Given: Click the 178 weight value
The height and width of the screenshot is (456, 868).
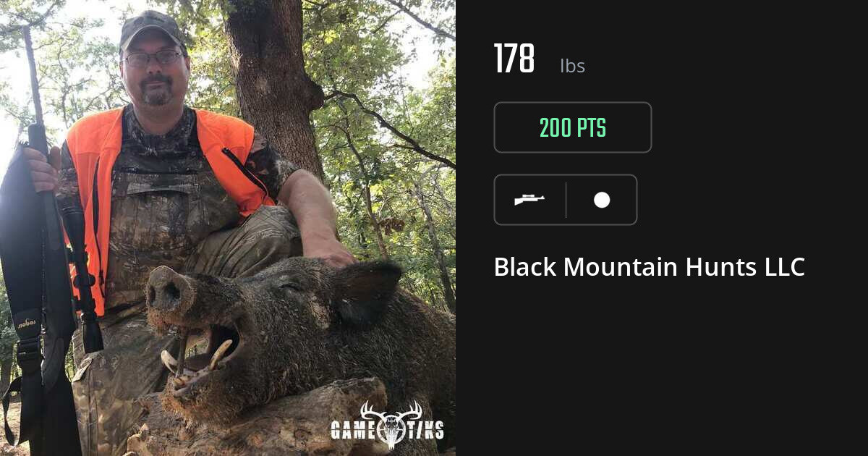Looking at the screenshot, I should [x=514, y=59].
